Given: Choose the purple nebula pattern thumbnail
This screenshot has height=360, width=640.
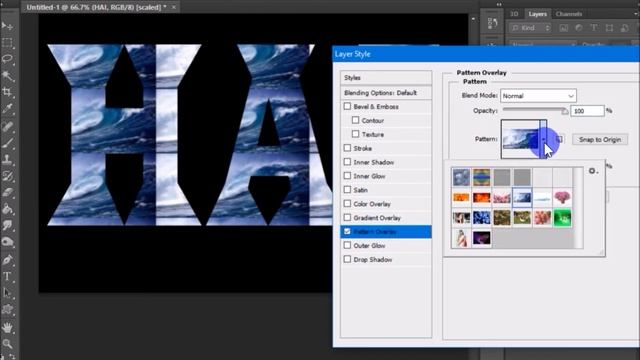Looking at the screenshot, I should (481, 238).
